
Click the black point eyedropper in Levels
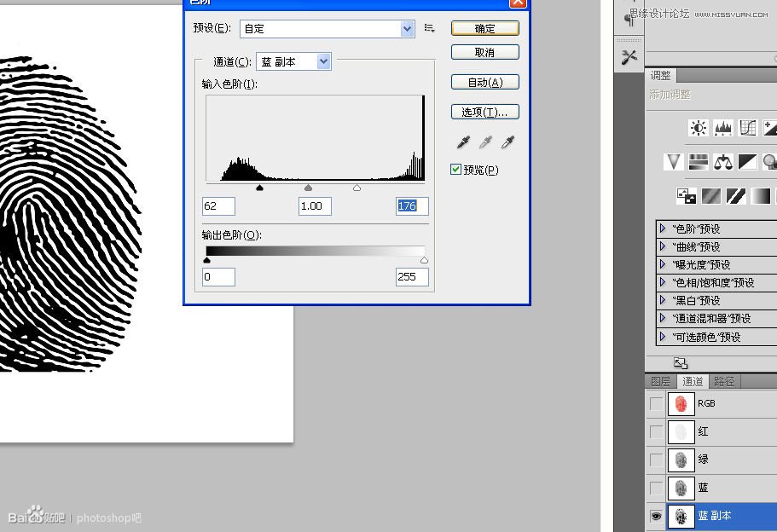(463, 142)
